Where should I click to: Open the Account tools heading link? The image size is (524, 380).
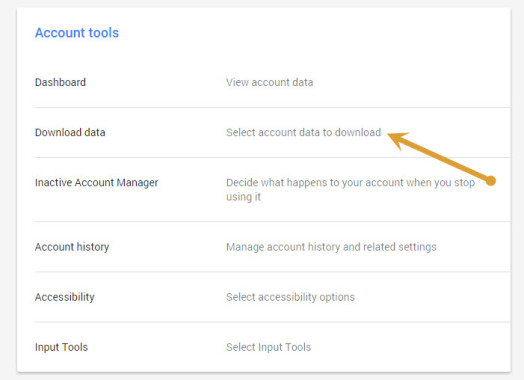(x=77, y=33)
